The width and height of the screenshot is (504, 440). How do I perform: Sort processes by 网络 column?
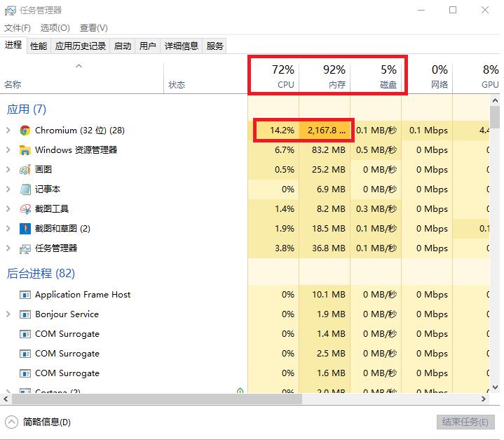point(427,77)
